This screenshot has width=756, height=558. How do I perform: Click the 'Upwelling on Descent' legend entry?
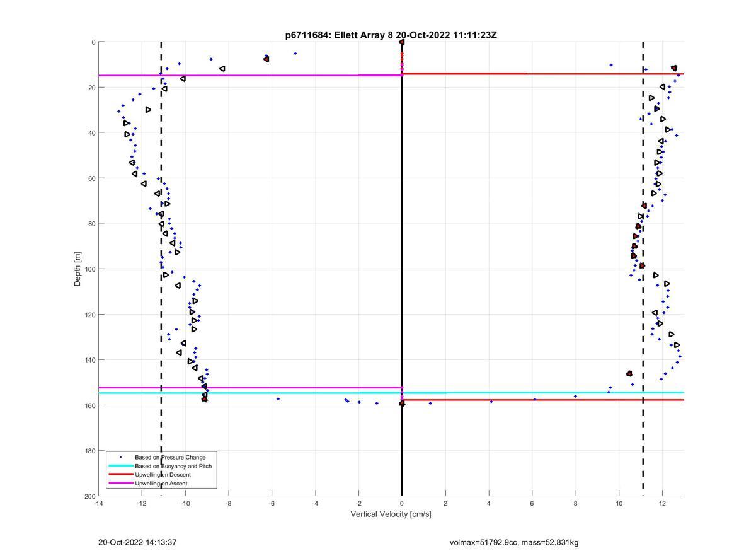click(163, 475)
